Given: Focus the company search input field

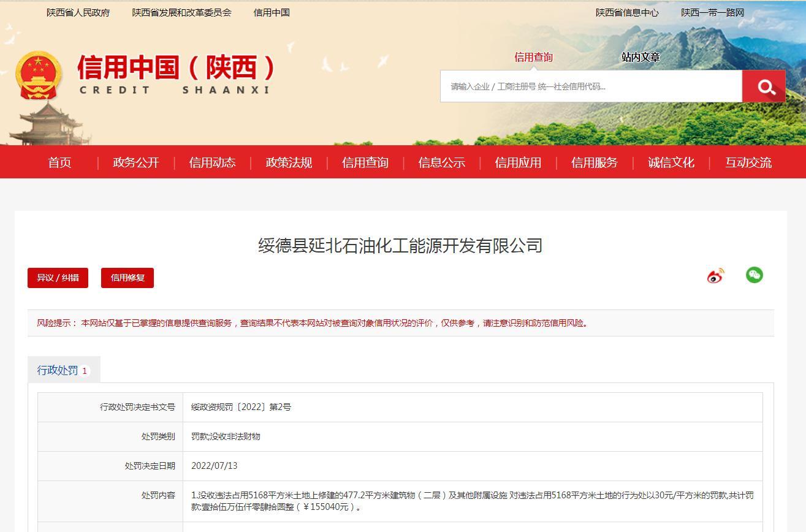Looking at the screenshot, I should 591,86.
